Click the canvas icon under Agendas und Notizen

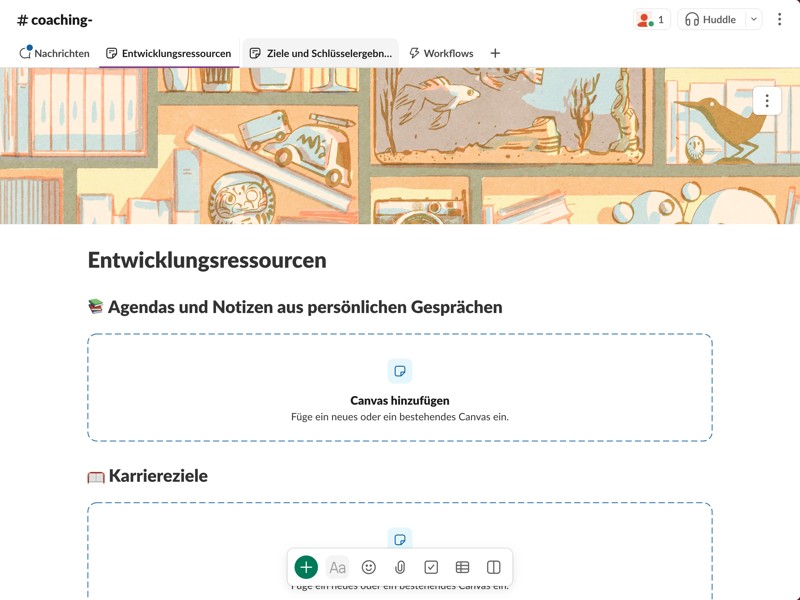pos(400,371)
